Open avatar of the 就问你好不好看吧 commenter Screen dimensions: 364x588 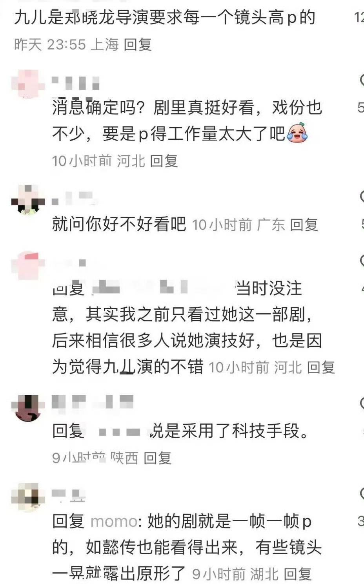point(27,200)
